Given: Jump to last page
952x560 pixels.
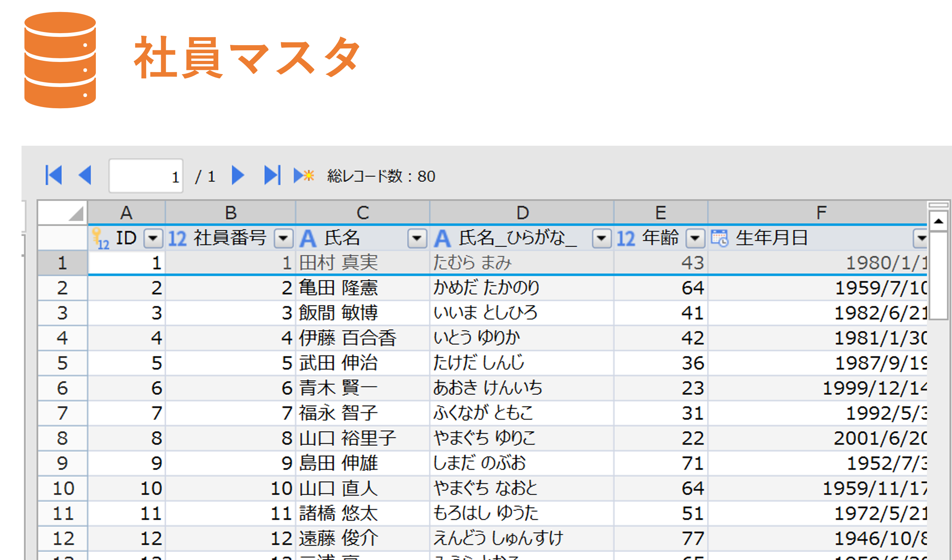Looking at the screenshot, I should tap(272, 175).
